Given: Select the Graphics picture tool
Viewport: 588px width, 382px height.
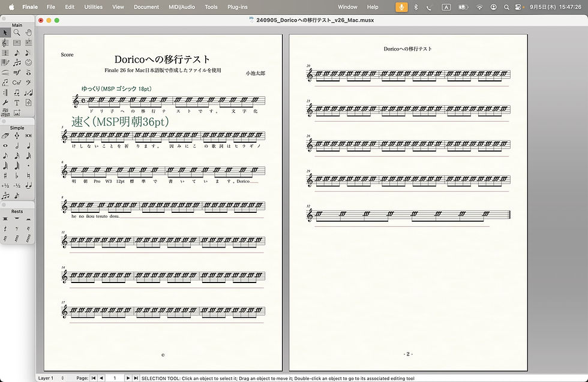Looking at the screenshot, I should 17,113.
